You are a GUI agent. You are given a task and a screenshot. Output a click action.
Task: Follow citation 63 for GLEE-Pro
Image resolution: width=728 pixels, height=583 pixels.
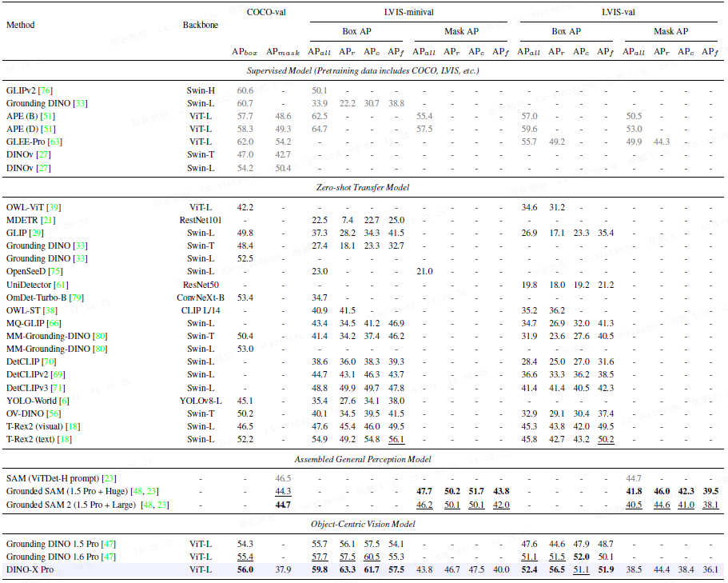click(54, 142)
